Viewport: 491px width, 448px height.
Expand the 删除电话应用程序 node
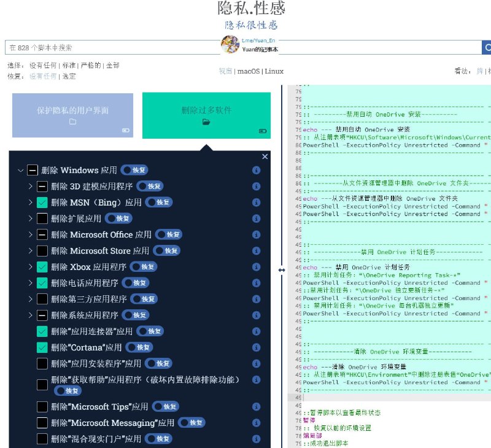pos(30,283)
